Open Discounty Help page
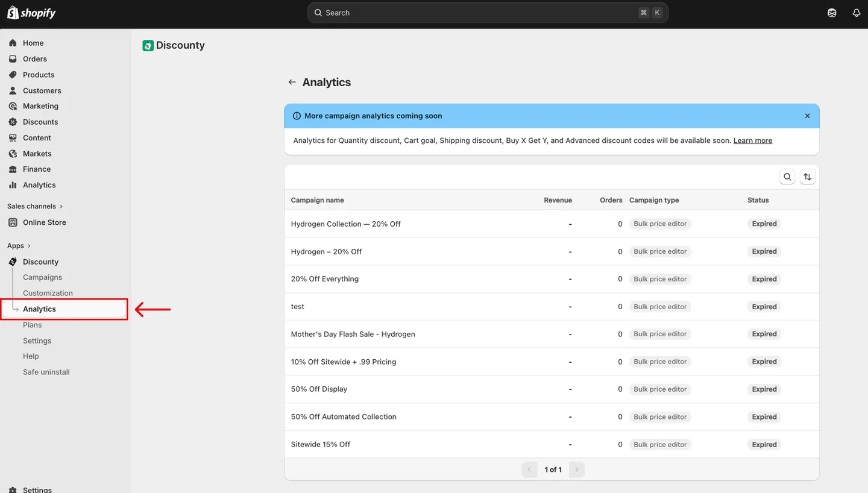The width and height of the screenshot is (868, 493). [31, 356]
